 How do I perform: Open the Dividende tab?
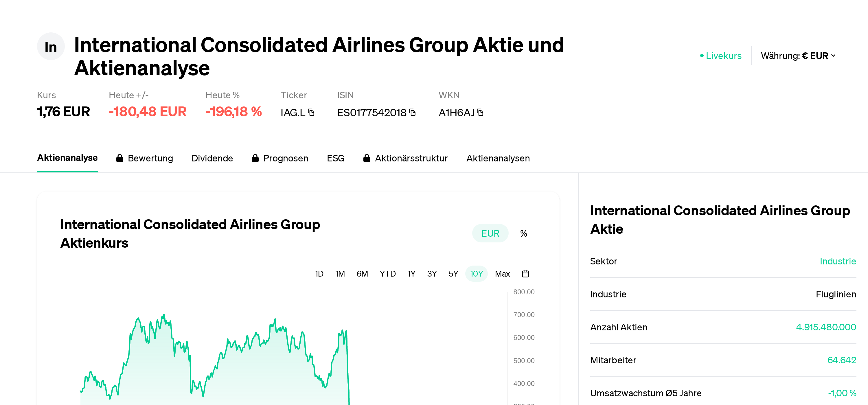click(x=212, y=158)
